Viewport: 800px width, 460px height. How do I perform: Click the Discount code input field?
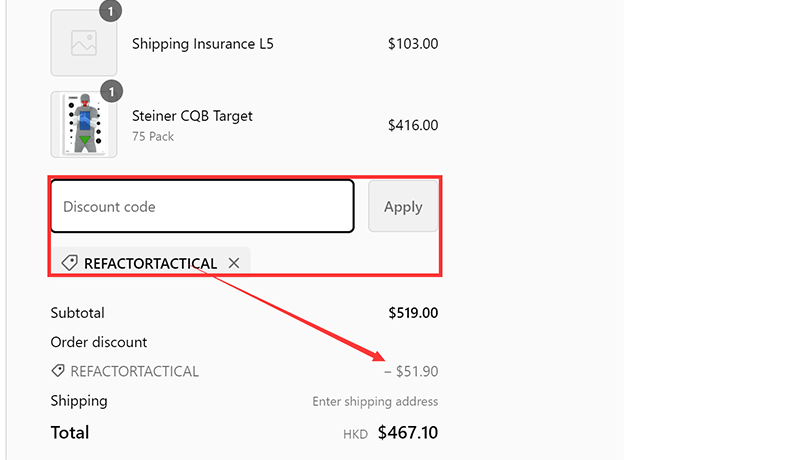point(202,207)
